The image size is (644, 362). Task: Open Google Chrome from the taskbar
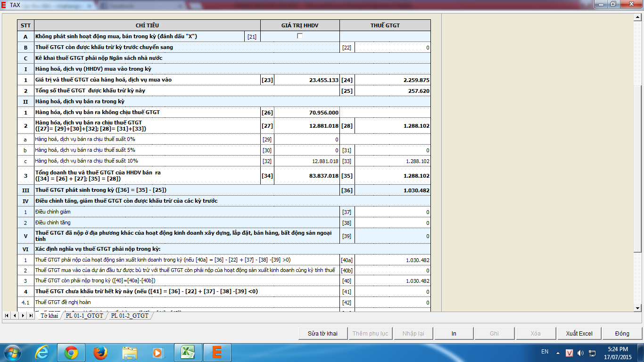(71, 352)
